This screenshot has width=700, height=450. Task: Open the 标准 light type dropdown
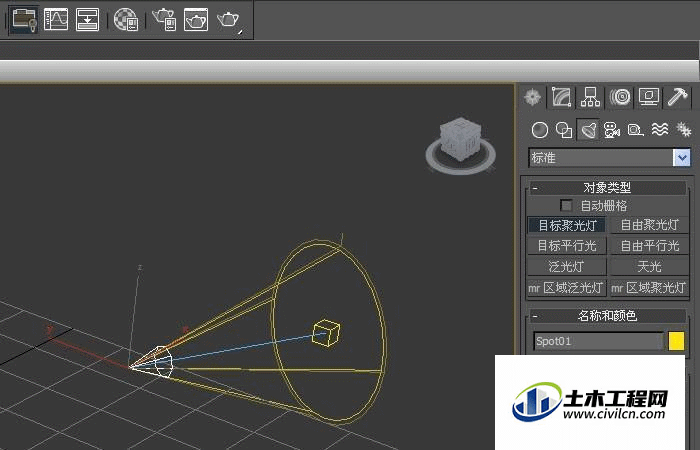pyautogui.click(x=682, y=158)
